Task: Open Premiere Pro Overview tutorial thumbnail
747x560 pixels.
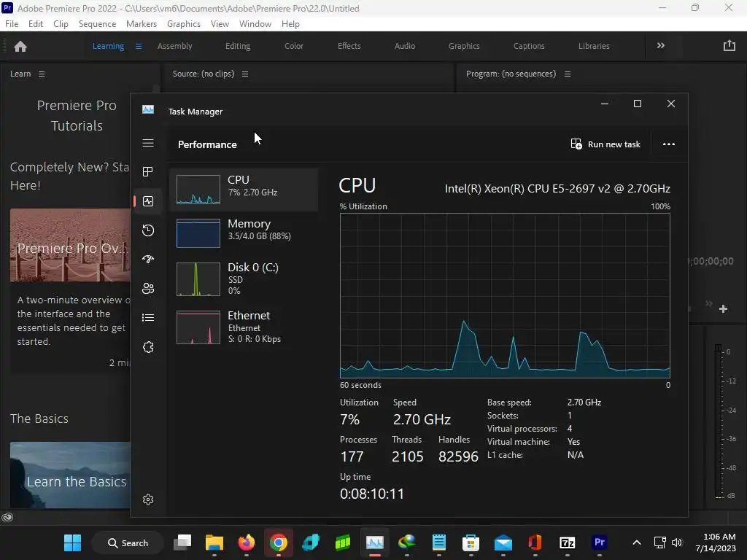Action: pos(70,245)
